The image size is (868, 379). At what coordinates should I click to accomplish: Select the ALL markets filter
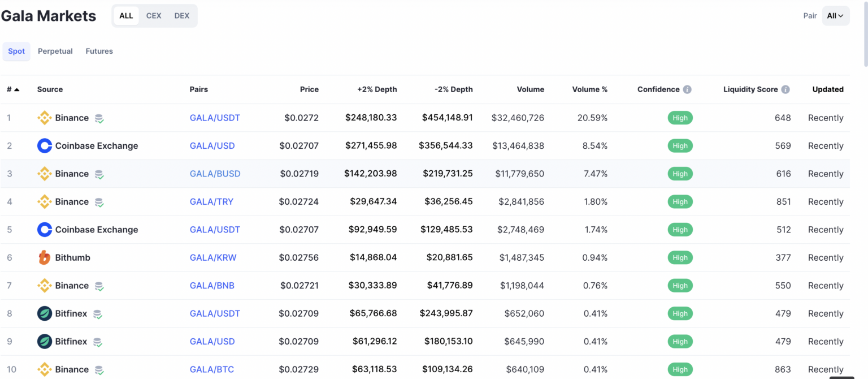pyautogui.click(x=126, y=16)
